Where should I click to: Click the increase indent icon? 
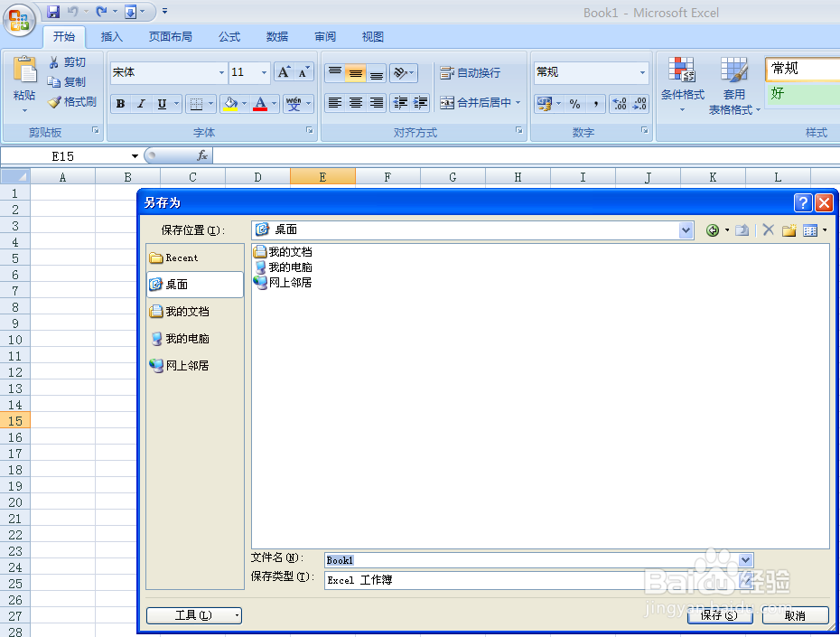[421, 102]
